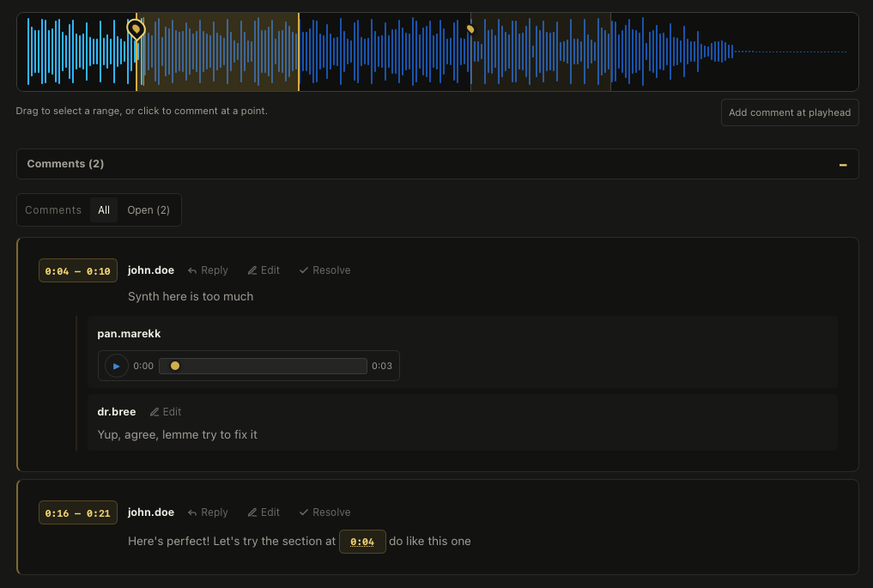Play pan.marekk's audio reply
873x588 pixels.
point(117,366)
